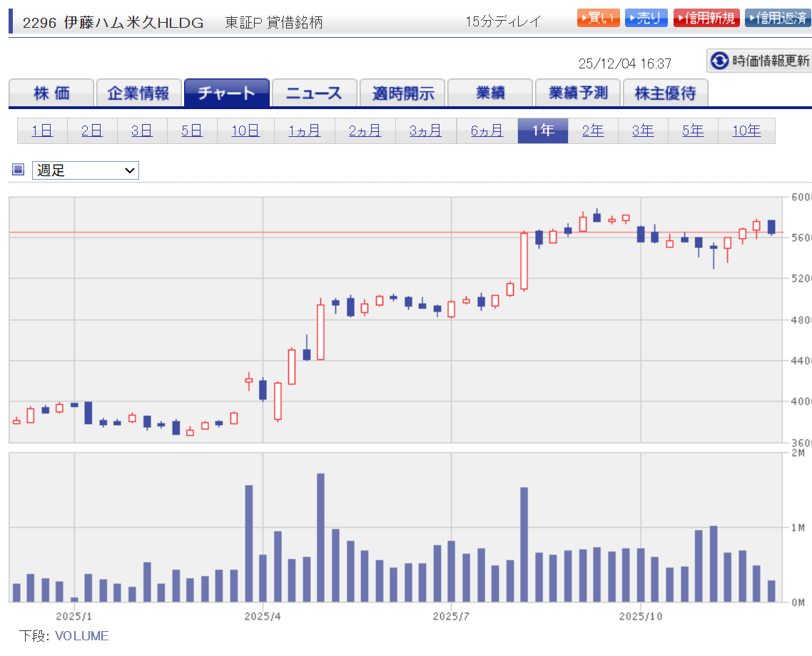
Task: Click the blue square icon beside 週足
Action: click(x=19, y=170)
